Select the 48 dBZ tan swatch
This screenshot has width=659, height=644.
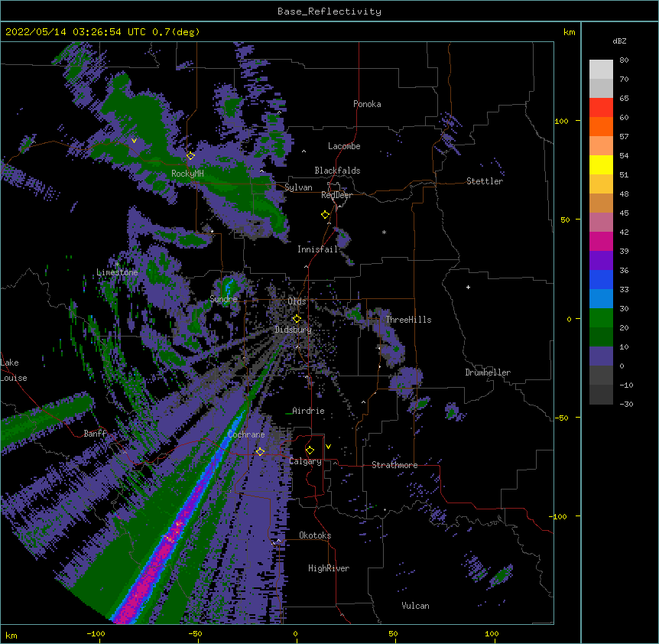click(x=601, y=203)
